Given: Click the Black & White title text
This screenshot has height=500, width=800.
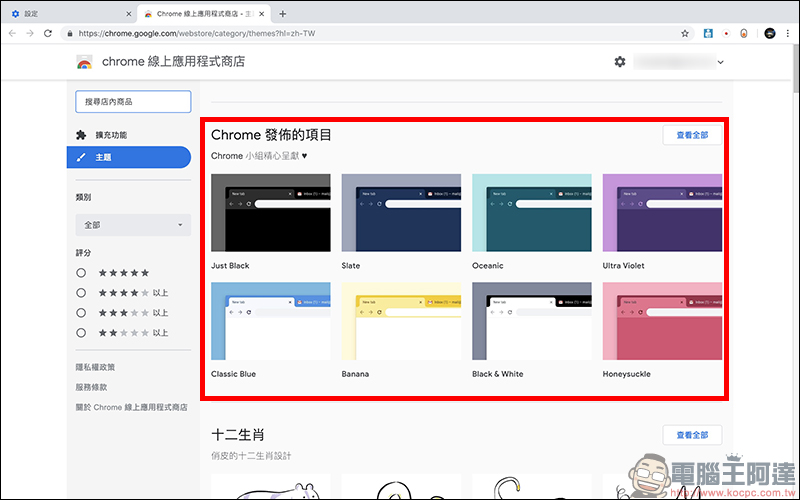Looking at the screenshot, I should tap(498, 374).
